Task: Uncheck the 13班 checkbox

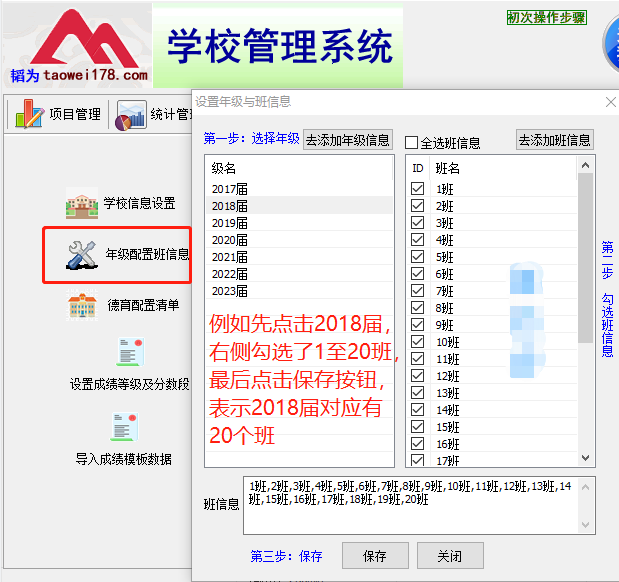Action: 417,392
